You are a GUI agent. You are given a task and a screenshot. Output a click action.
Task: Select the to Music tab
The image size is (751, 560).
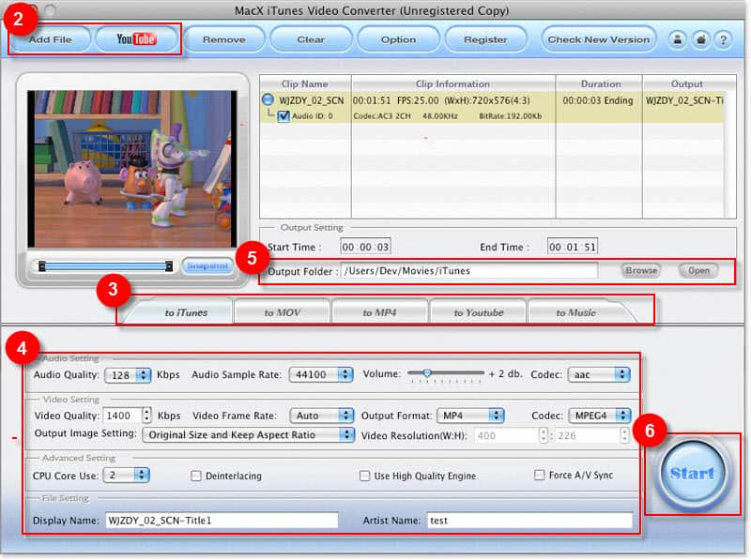point(575,312)
